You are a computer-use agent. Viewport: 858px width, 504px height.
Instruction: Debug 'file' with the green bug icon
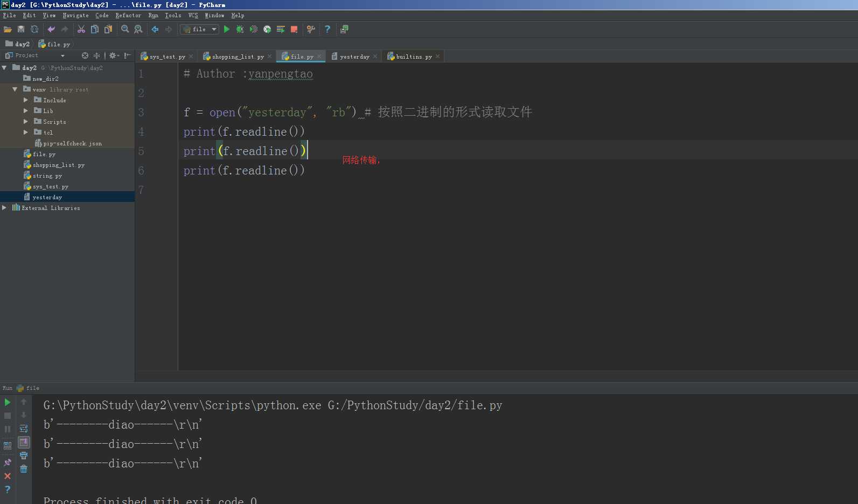240,29
